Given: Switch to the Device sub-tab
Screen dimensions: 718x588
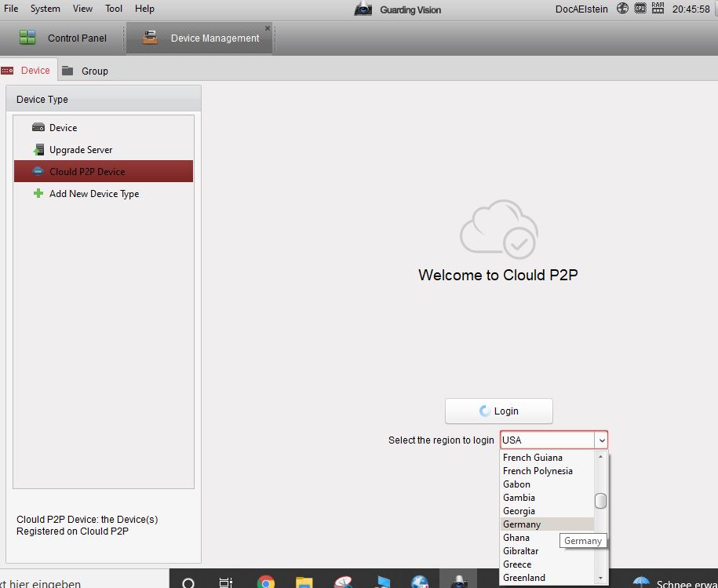Looking at the screenshot, I should [x=28, y=71].
